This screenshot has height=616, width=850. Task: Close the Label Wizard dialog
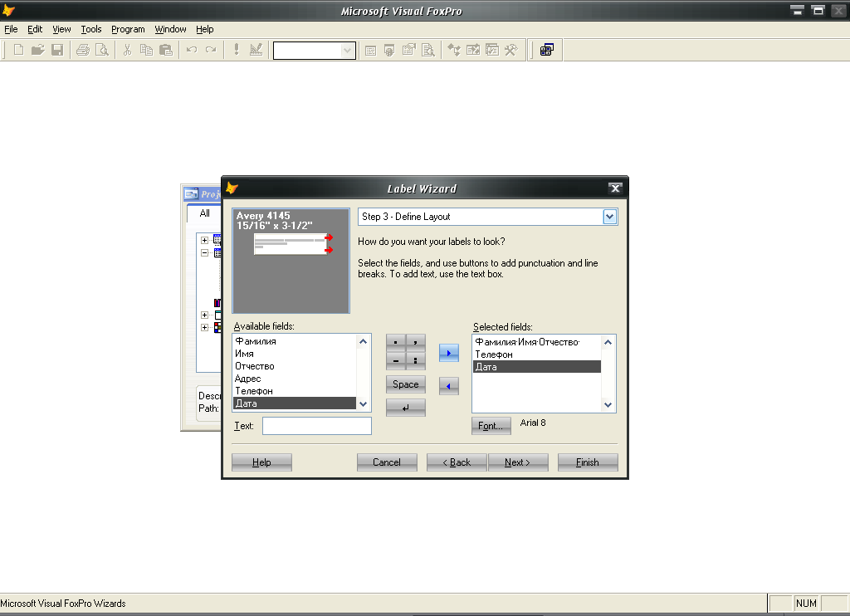(x=615, y=188)
